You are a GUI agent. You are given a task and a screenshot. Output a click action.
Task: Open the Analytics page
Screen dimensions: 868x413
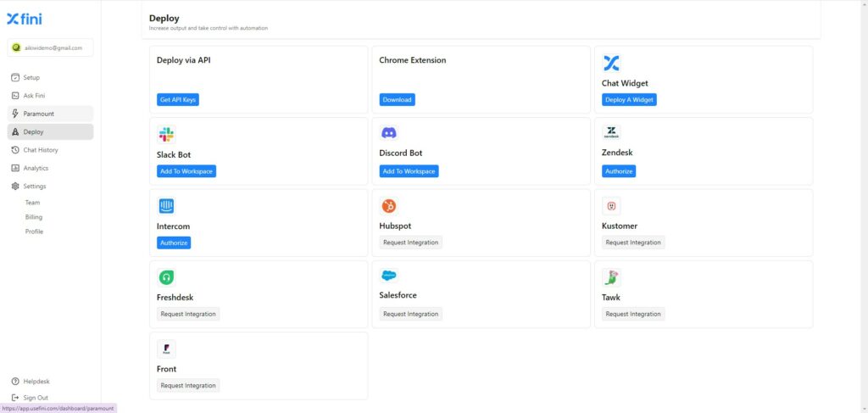(x=50, y=168)
